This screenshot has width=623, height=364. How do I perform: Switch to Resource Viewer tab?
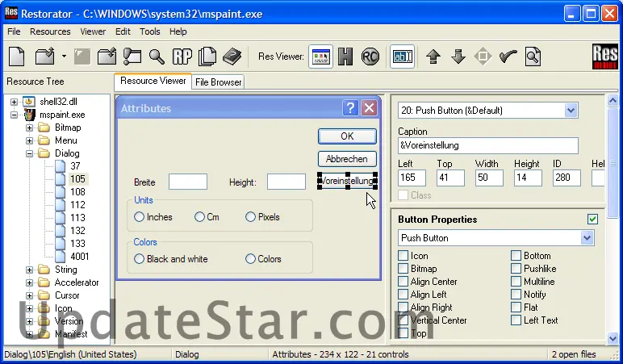click(153, 81)
